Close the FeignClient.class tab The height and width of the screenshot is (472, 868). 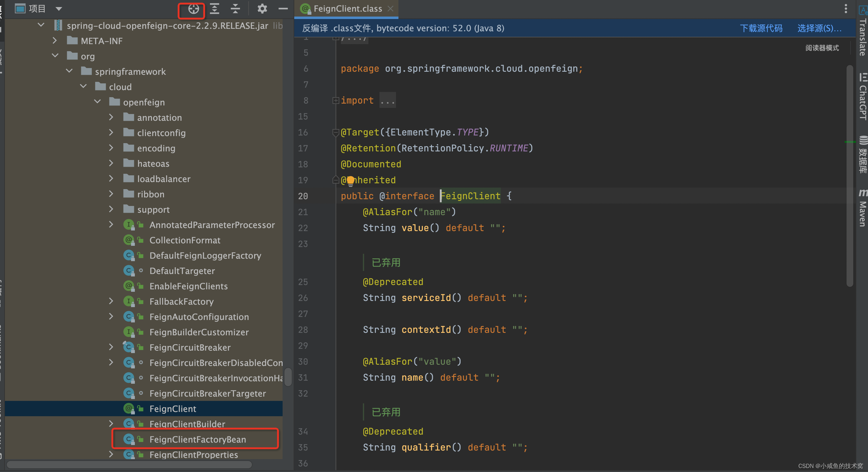pyautogui.click(x=390, y=8)
